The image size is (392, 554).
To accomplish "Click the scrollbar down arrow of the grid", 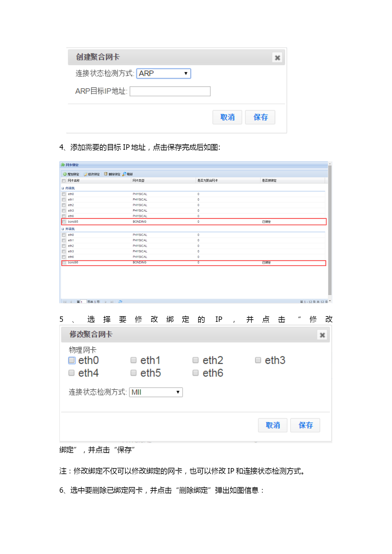I will pos(330,301).
